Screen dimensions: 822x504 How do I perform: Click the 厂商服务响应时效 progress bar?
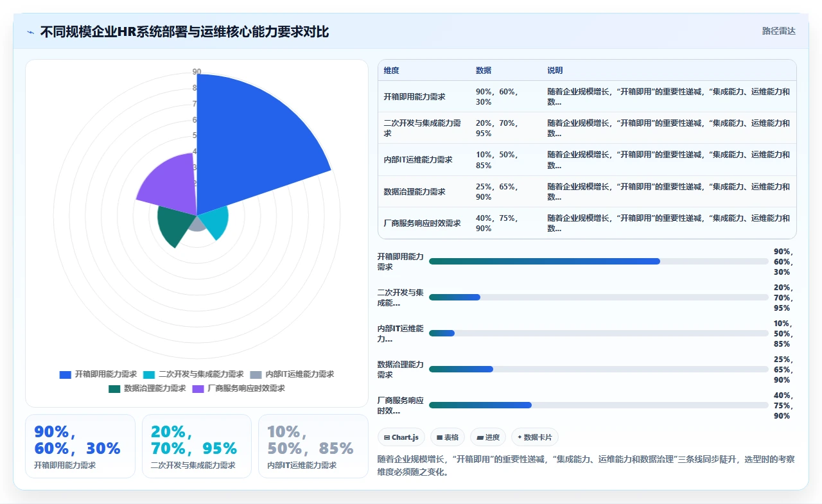tap(599, 405)
